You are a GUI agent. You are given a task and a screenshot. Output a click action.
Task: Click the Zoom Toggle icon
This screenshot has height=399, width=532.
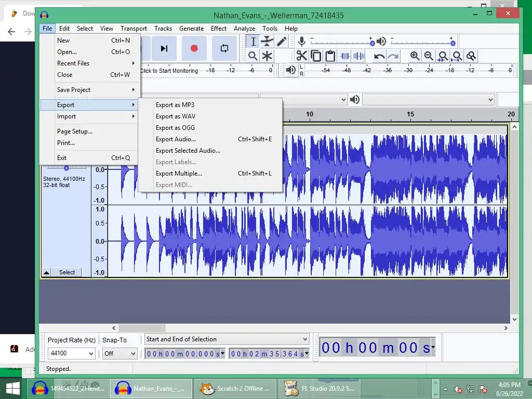tap(471, 56)
